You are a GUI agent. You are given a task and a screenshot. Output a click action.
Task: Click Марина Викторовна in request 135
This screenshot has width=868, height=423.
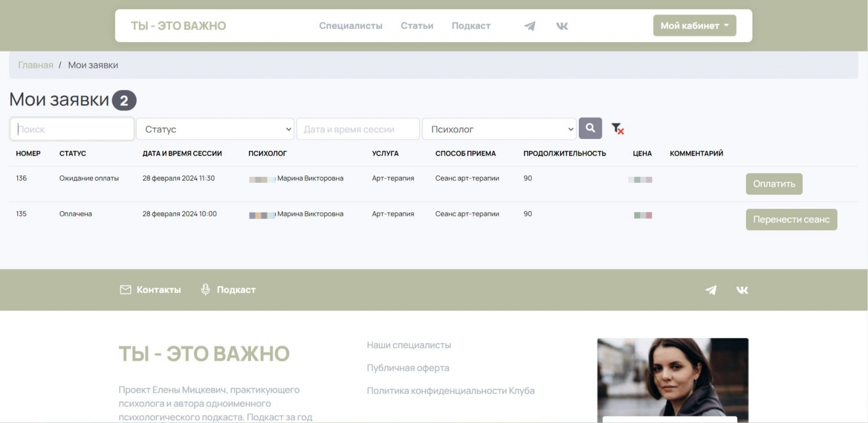coord(310,214)
